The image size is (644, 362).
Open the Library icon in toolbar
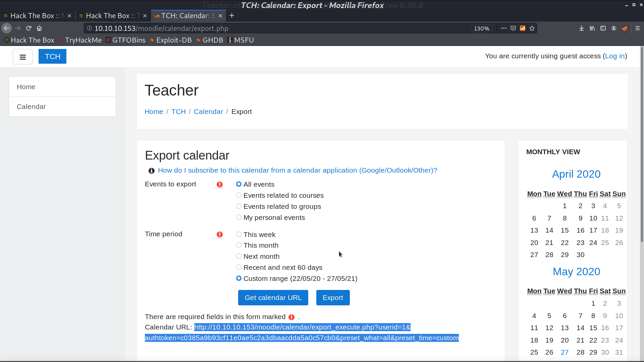592,28
